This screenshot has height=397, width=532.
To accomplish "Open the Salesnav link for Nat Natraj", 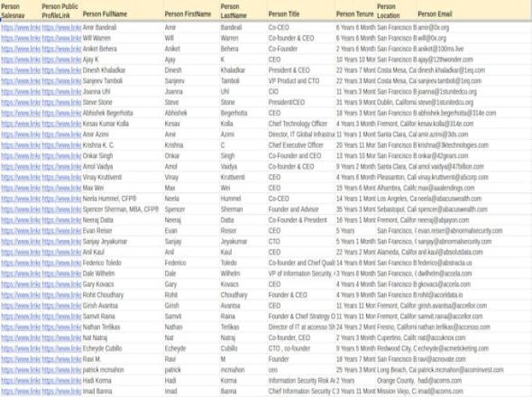I will [x=21, y=337].
